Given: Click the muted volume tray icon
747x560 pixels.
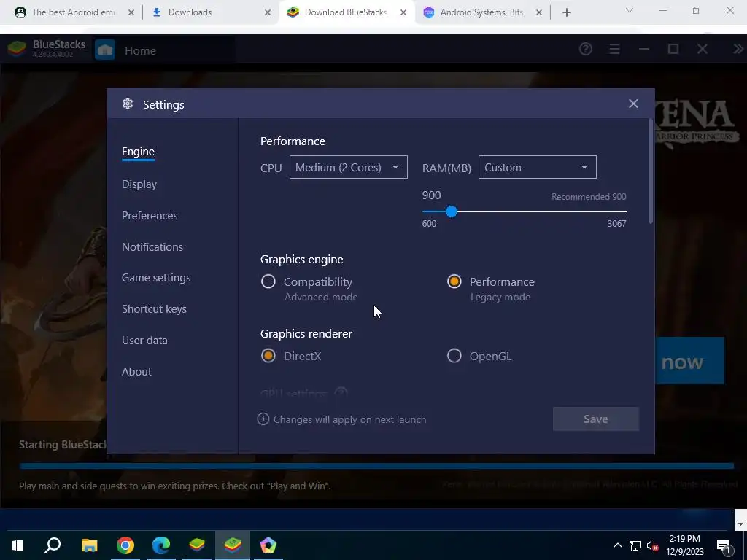Looking at the screenshot, I should (x=653, y=545).
